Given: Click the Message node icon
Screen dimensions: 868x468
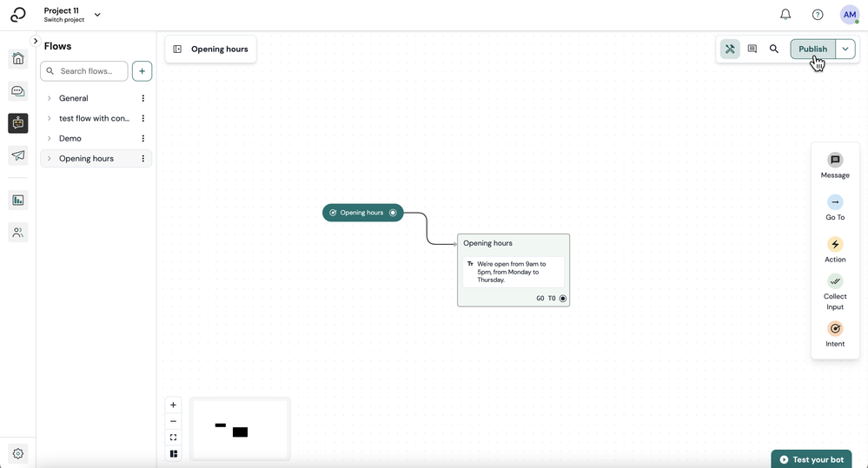Looking at the screenshot, I should (x=835, y=160).
